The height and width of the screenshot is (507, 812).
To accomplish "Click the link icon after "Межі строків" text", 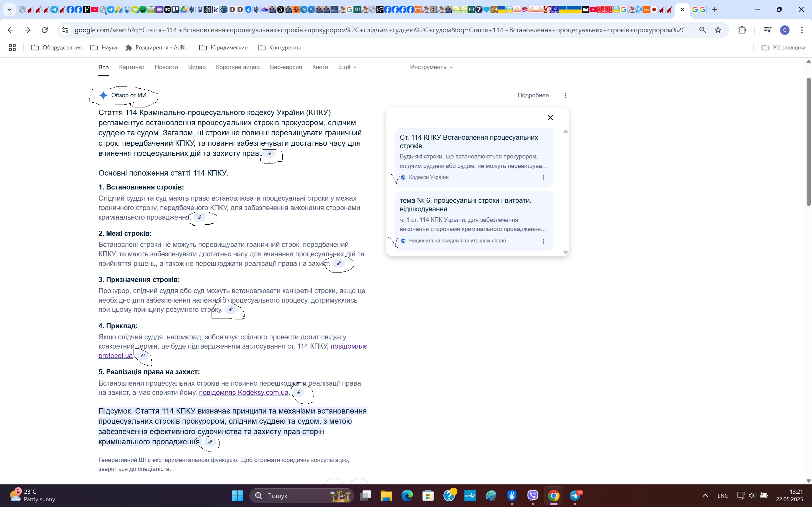I will (339, 263).
